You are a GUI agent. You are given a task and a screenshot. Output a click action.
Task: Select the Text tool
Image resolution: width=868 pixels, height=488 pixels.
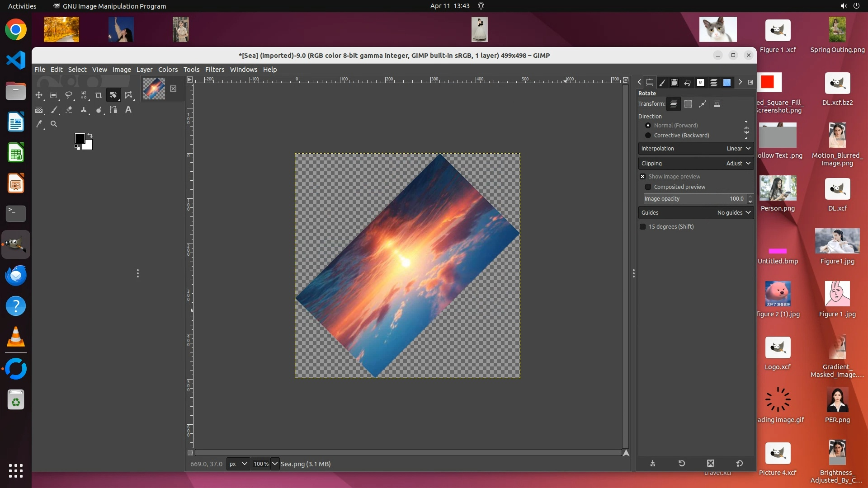[x=128, y=110]
